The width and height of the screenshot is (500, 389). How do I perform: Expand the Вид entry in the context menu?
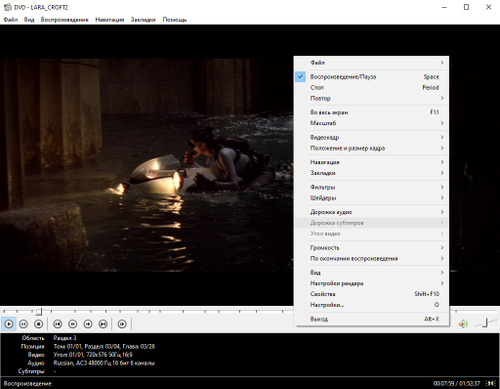372,273
